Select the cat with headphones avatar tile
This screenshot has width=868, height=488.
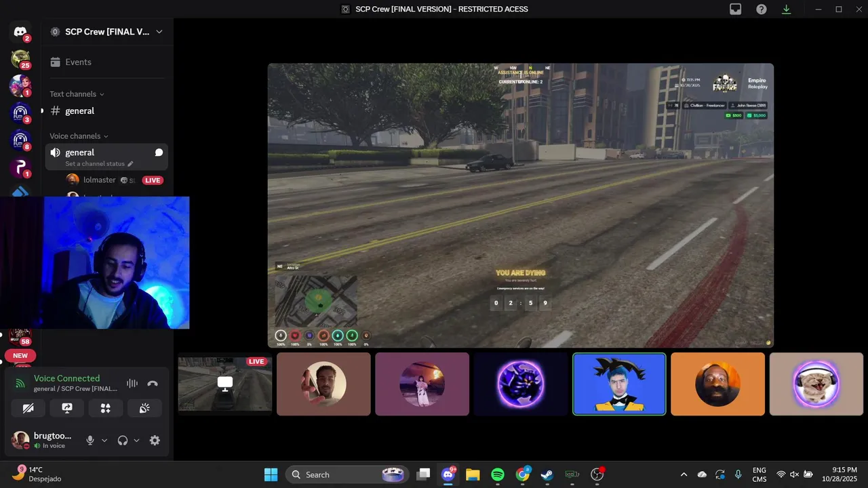[816, 384]
